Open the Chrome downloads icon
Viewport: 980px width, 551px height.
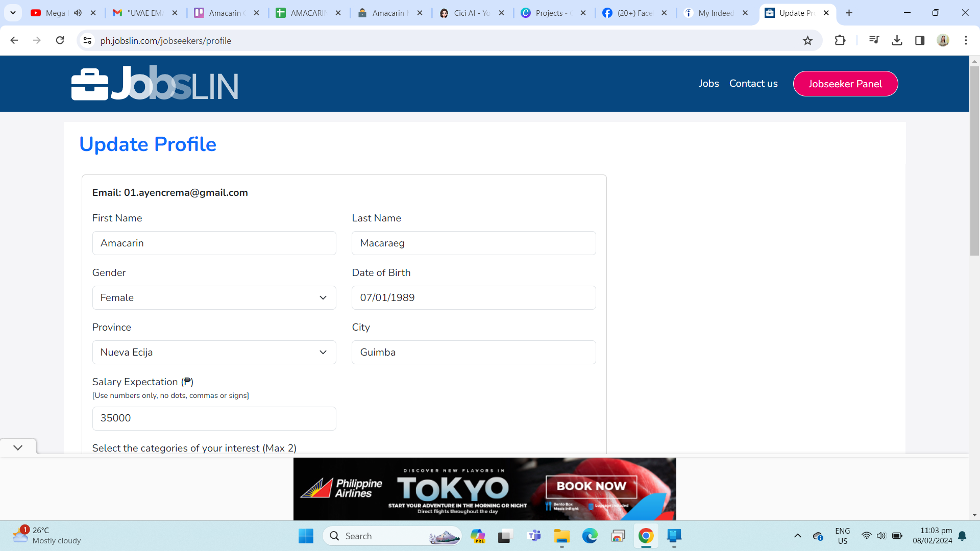point(897,40)
